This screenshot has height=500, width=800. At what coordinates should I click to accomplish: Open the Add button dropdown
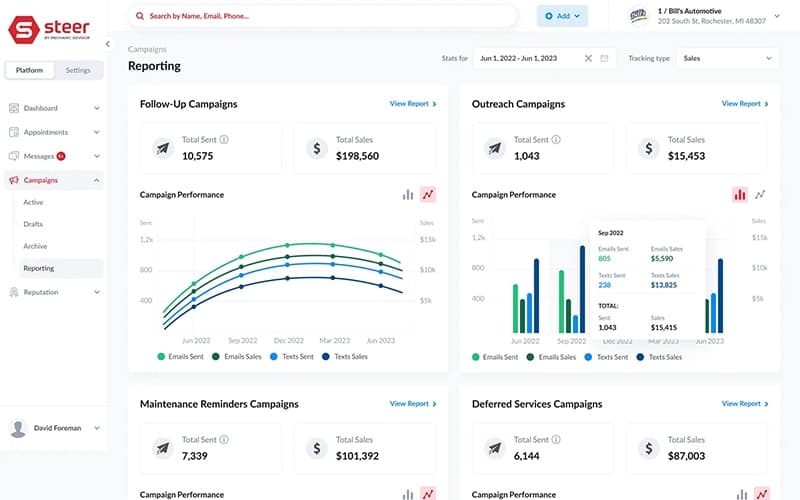[562, 16]
